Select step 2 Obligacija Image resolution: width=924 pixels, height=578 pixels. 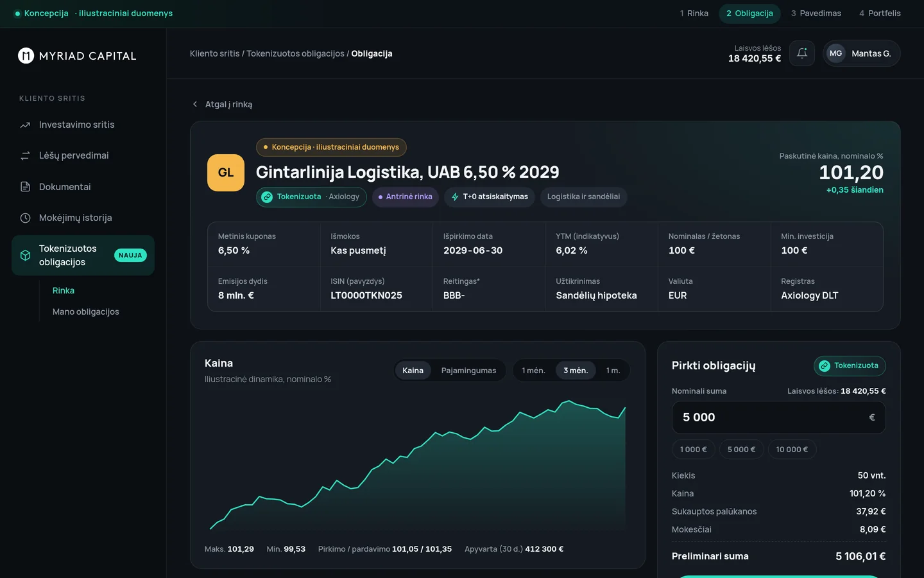click(749, 13)
